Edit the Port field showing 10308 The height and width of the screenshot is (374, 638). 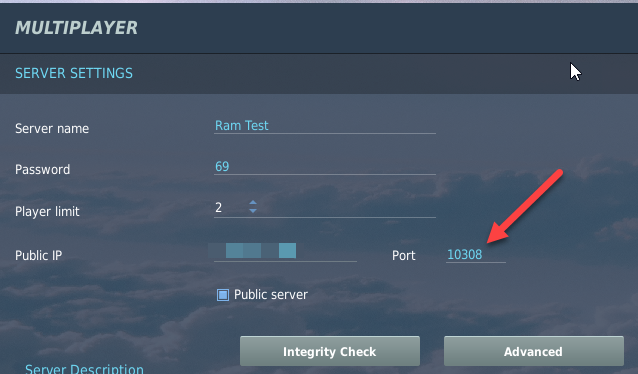coord(476,255)
